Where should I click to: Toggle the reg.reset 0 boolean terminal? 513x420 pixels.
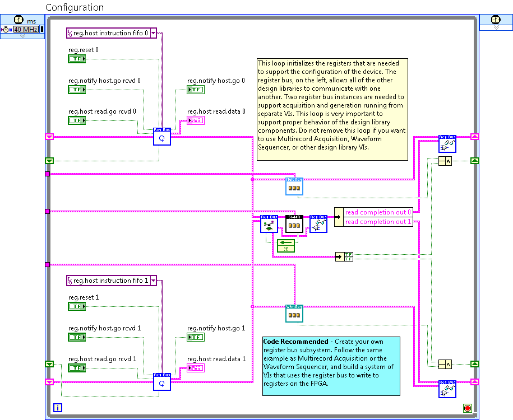76,59
